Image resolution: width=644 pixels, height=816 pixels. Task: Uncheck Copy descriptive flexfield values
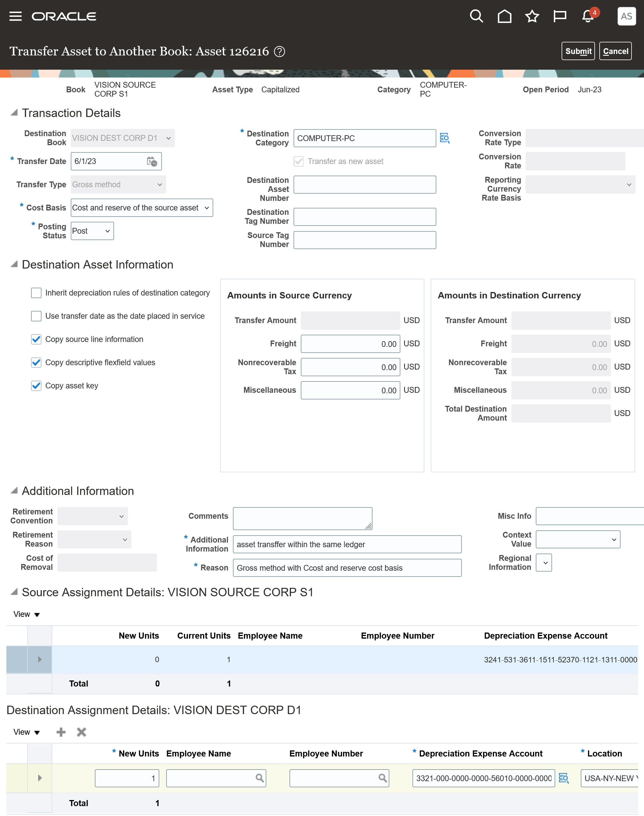coord(36,362)
